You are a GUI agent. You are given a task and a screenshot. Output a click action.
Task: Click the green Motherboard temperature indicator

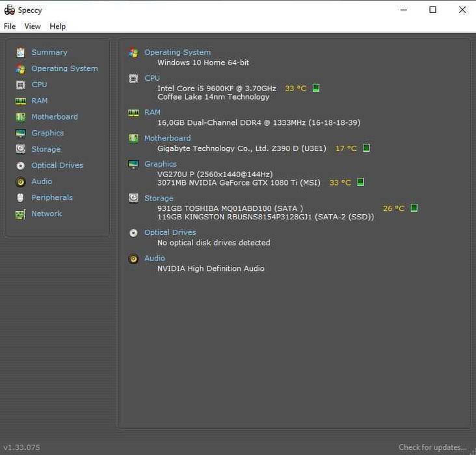coord(366,148)
